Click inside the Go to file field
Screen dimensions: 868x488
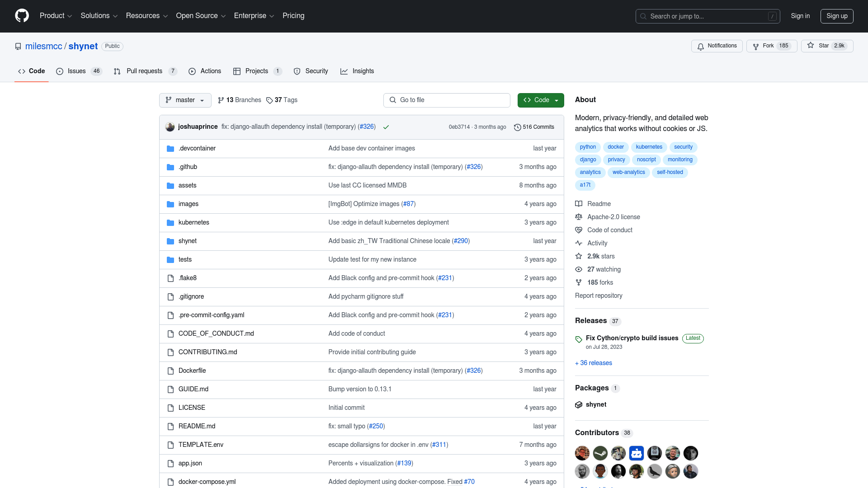click(447, 100)
